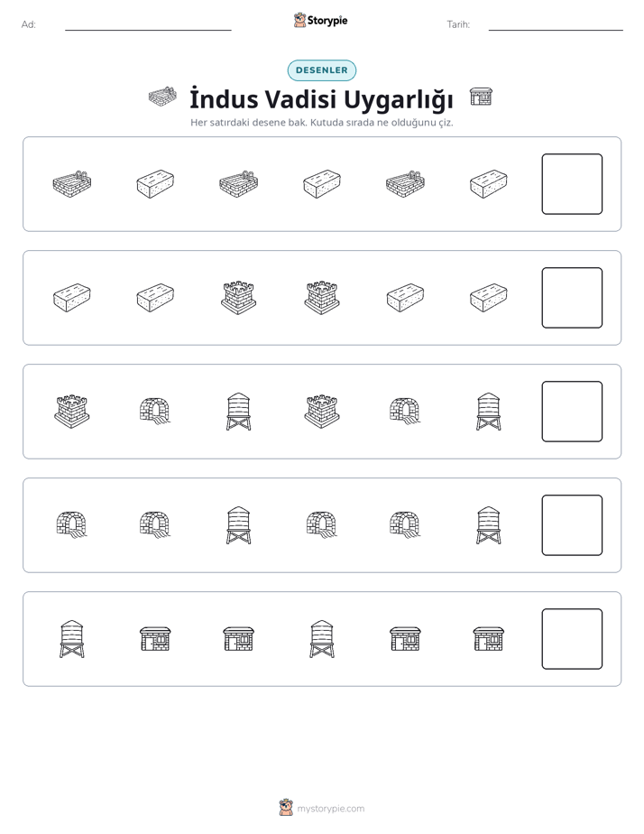Viewport: 644px width, 834px height.
Task: Click the last brick icon in row one
Action: (489, 184)
